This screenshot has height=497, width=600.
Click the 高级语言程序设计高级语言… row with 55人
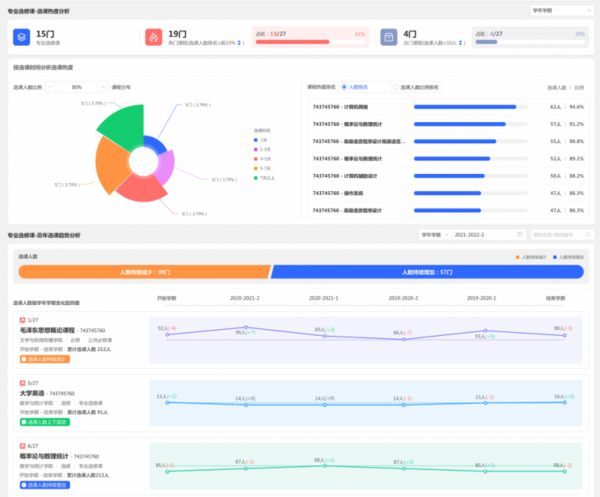448,141
